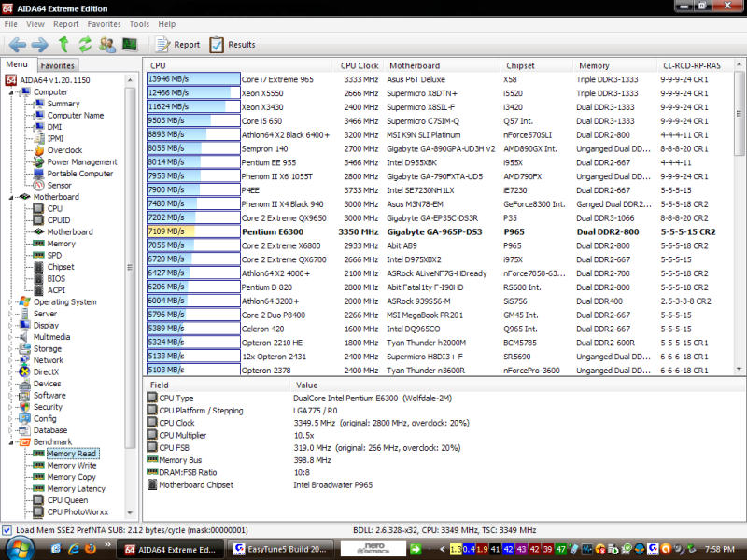Click the Security shield tree icon
The image size is (747, 560).
25,407
